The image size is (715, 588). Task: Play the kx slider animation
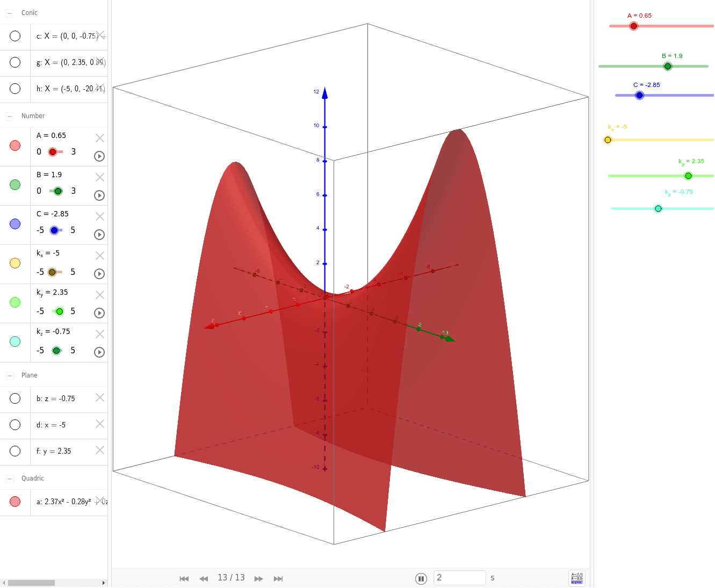coord(99,274)
